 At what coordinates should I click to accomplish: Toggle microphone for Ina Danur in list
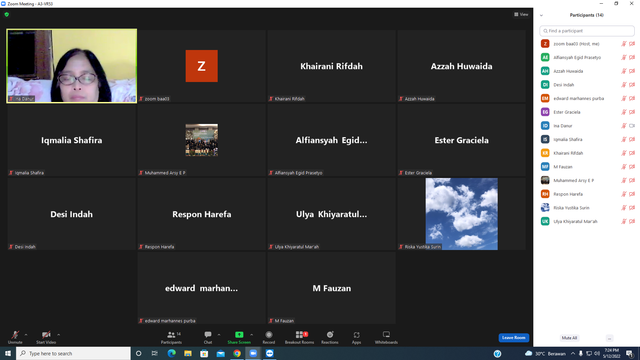(624, 126)
